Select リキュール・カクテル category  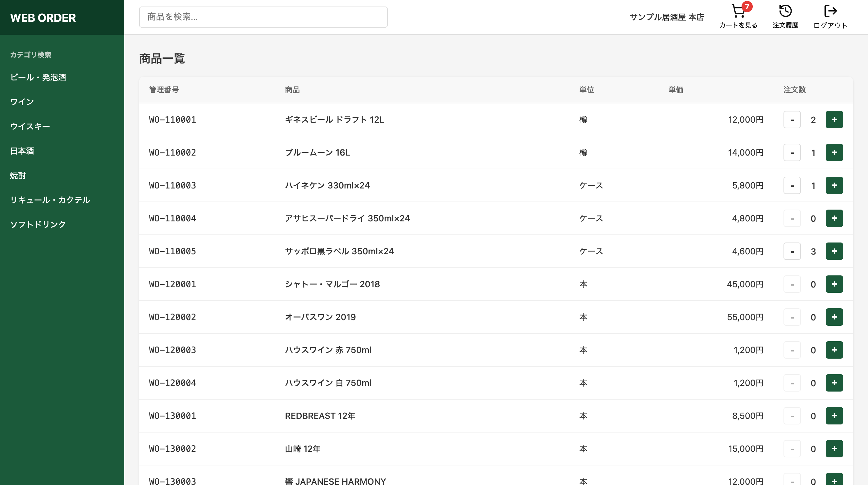50,200
